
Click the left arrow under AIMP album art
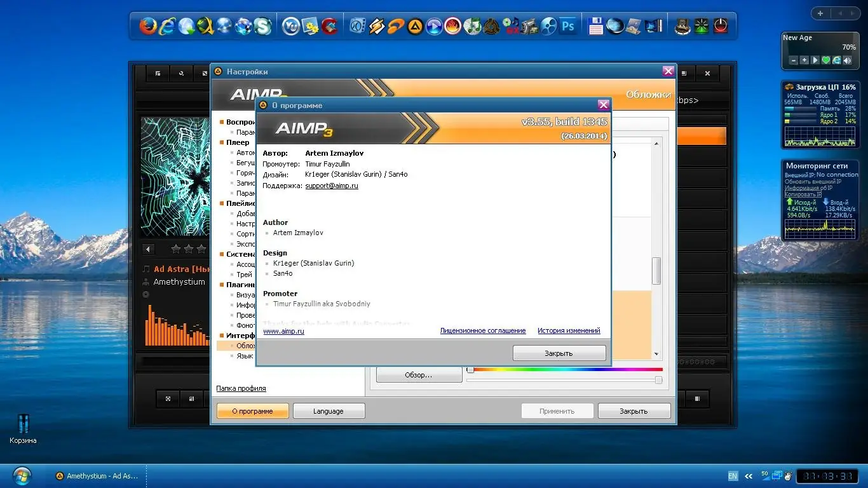coord(148,249)
